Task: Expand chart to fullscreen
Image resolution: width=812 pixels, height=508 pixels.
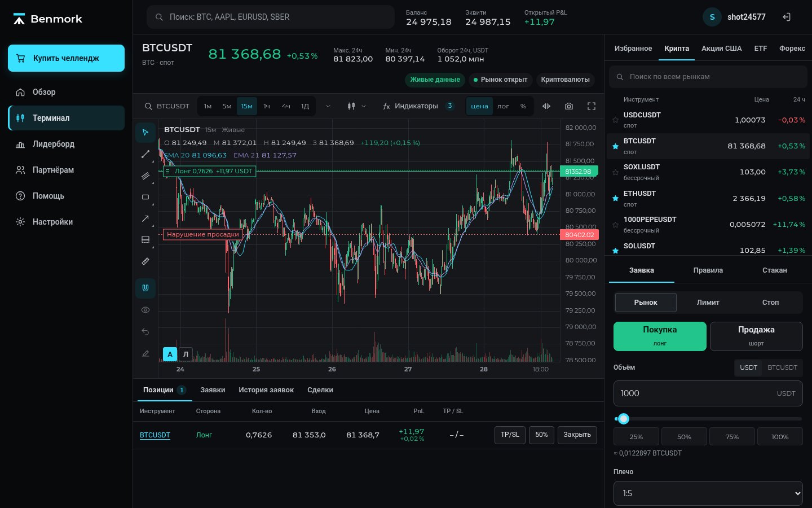Action: (592, 106)
